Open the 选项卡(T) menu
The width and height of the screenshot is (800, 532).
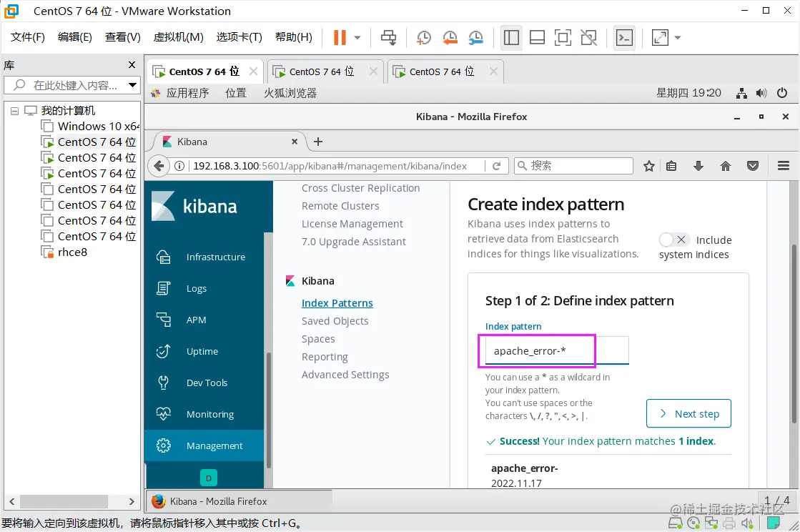(239, 37)
